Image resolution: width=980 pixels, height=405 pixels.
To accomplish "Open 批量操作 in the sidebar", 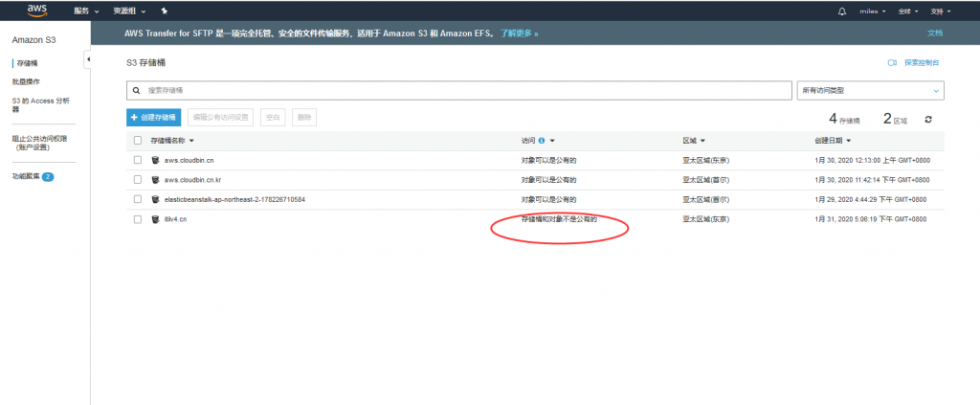I will pyautogui.click(x=26, y=82).
